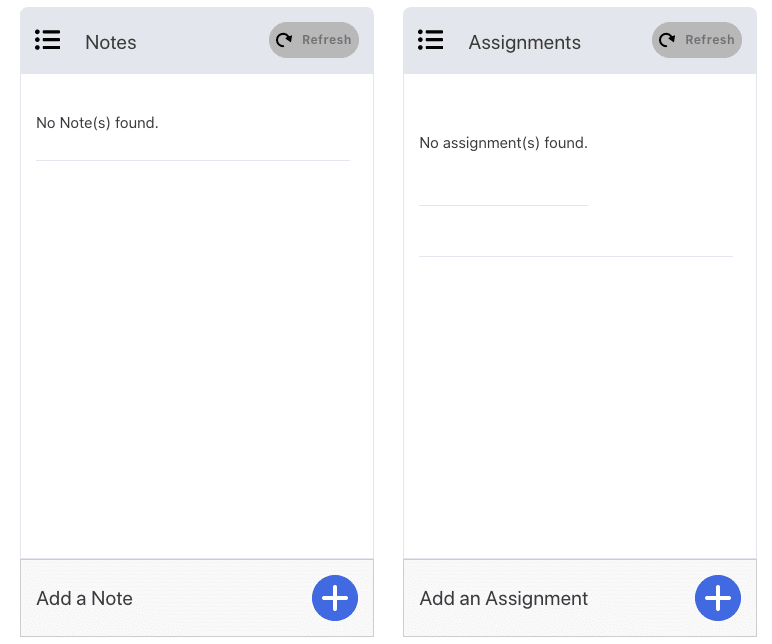Click the short divider under "No assignment(s) found."

(x=503, y=205)
